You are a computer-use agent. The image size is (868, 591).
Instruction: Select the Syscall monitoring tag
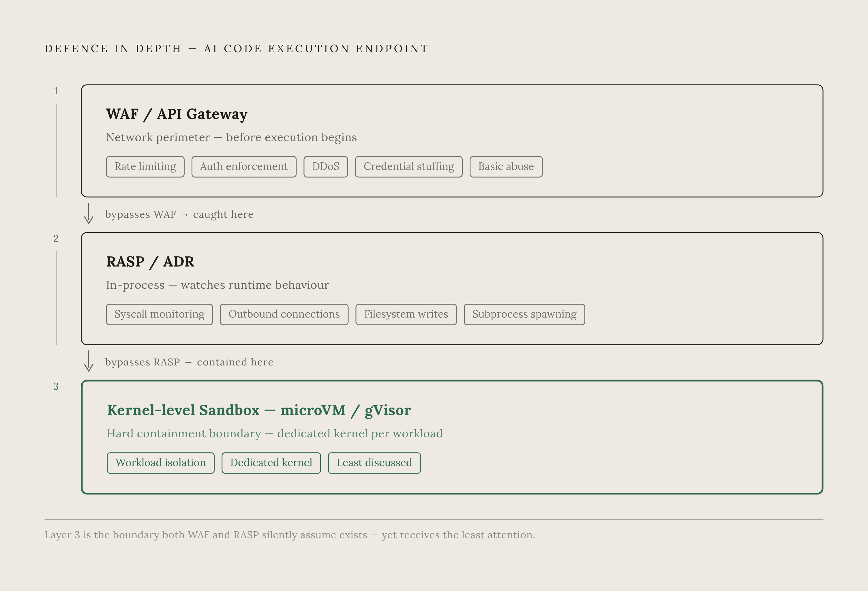point(160,314)
